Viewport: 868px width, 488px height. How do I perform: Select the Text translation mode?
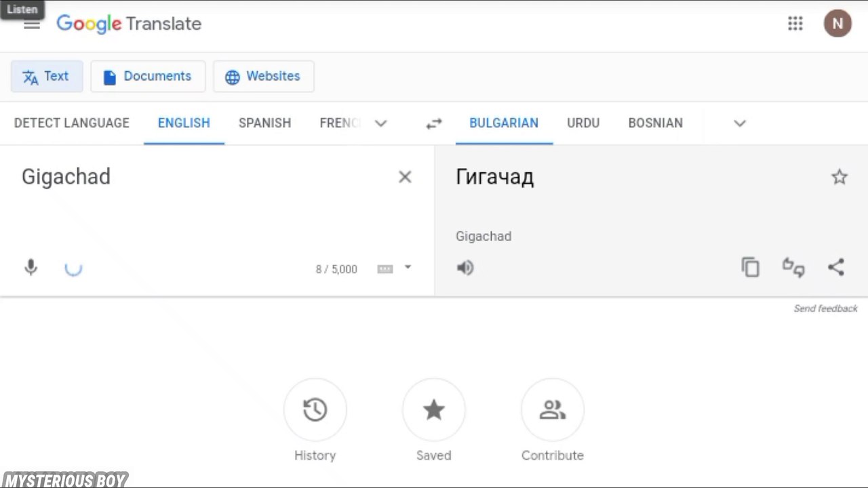coord(47,77)
